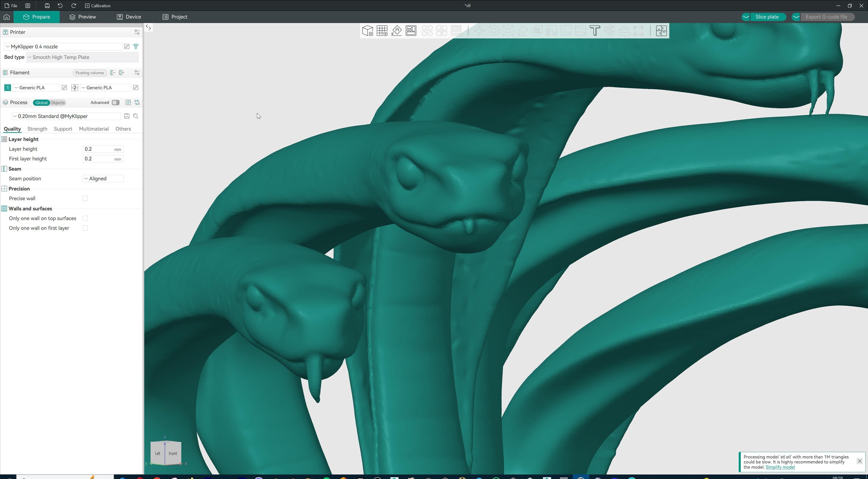Click the Flushing volumes button
This screenshot has height=479, width=868.
point(90,73)
